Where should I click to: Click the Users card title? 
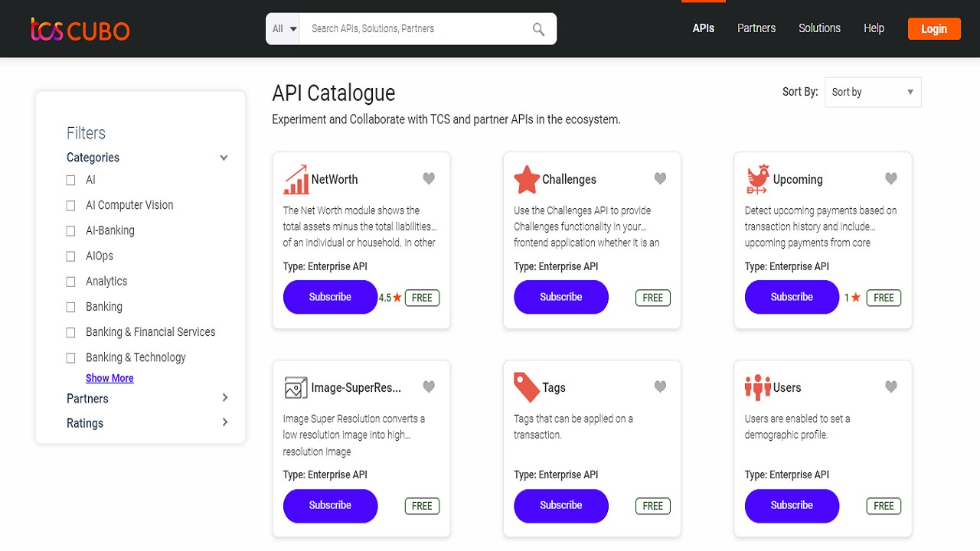point(787,387)
